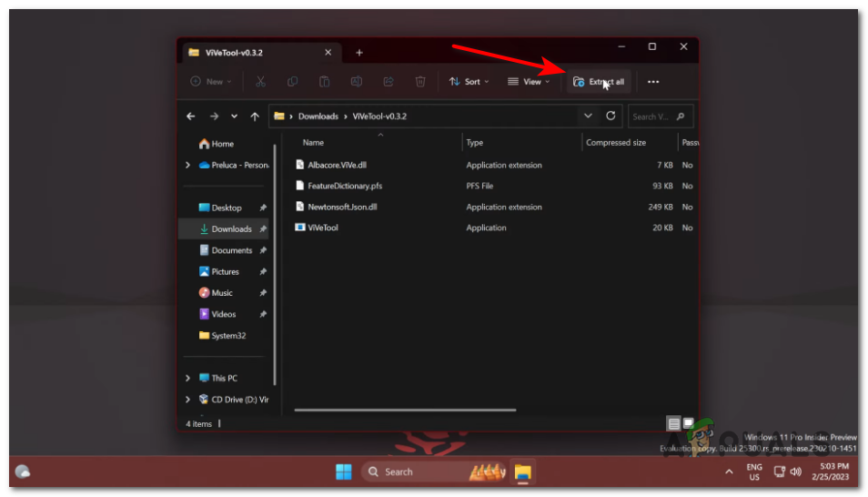
Task: Click the horizontal scrollbar in file list
Action: click(405, 410)
